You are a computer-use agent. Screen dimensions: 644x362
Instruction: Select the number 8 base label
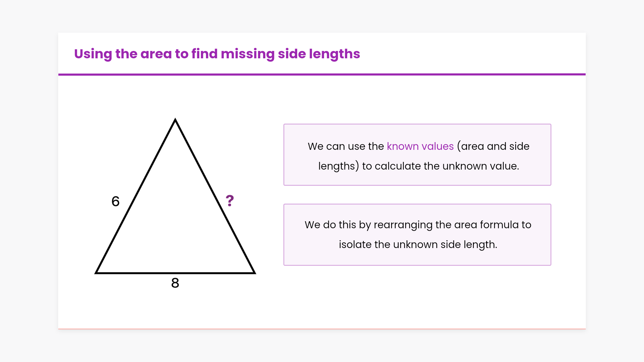coord(175,283)
